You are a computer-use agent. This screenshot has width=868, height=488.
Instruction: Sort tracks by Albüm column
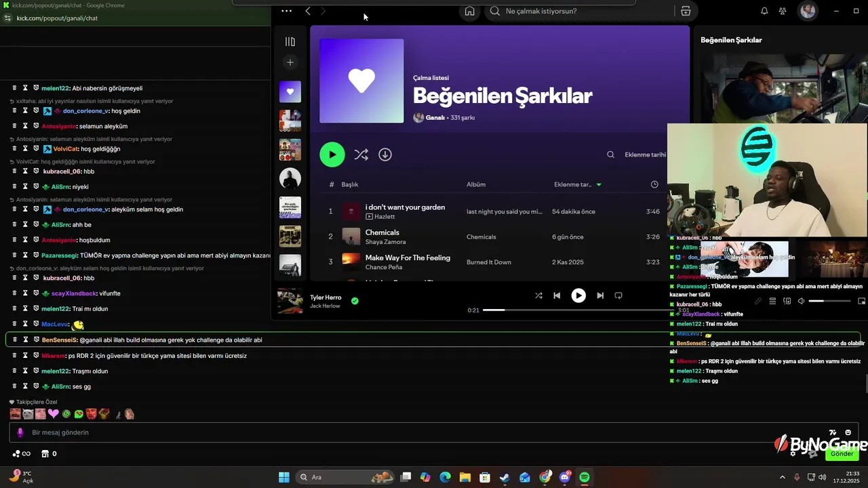pyautogui.click(x=476, y=184)
